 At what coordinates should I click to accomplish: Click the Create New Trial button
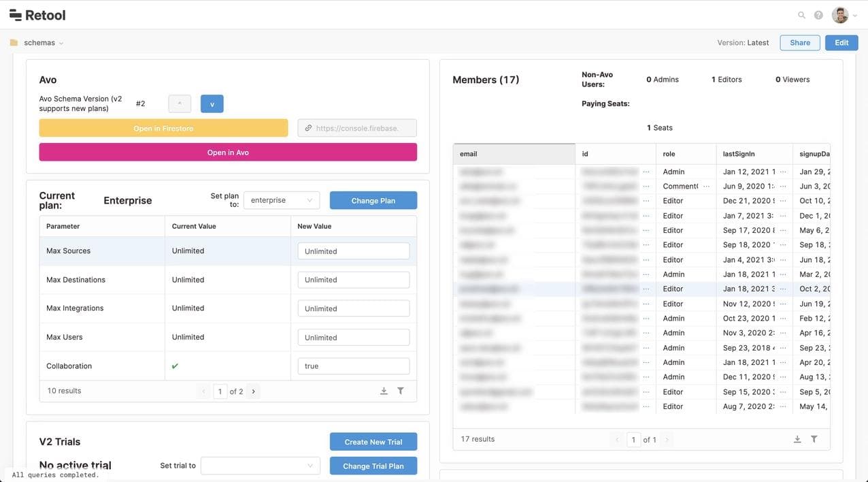(373, 442)
